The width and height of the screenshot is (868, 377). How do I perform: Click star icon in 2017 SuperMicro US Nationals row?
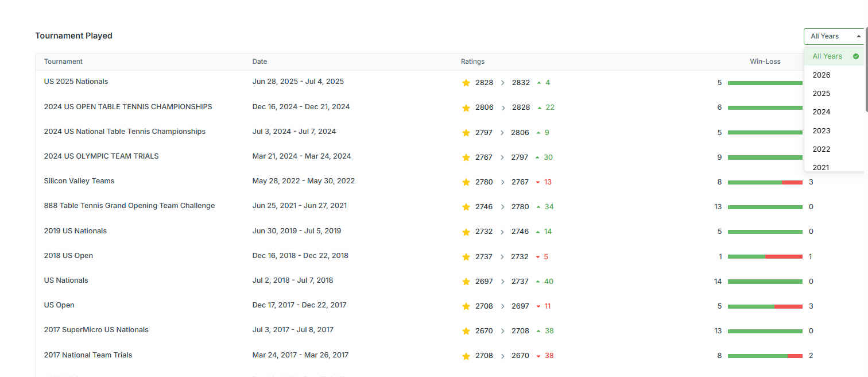466,331
